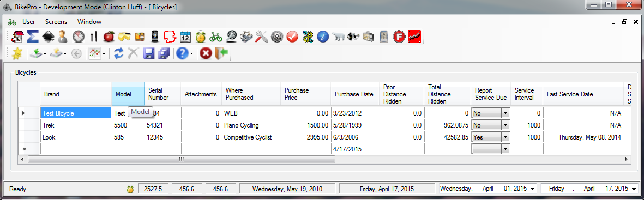Select the Trek brand cell
This screenshot has width=644, height=200.
coord(76,125)
